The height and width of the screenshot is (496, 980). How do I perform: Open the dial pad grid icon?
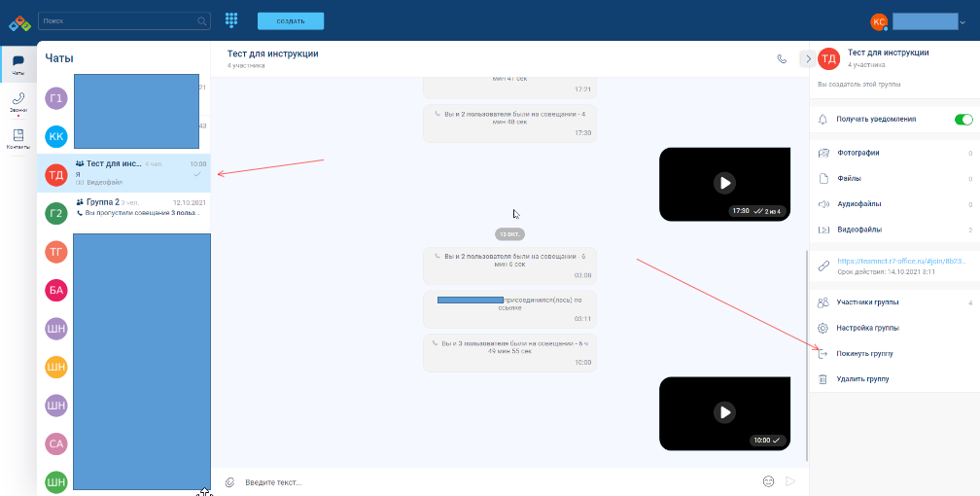[231, 20]
